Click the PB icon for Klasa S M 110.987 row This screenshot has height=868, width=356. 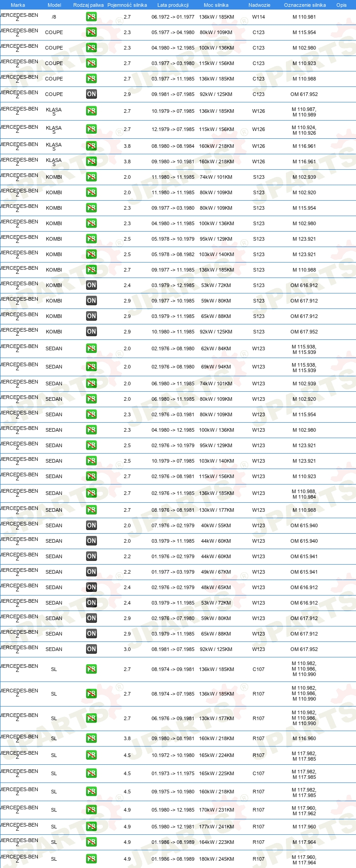(92, 111)
